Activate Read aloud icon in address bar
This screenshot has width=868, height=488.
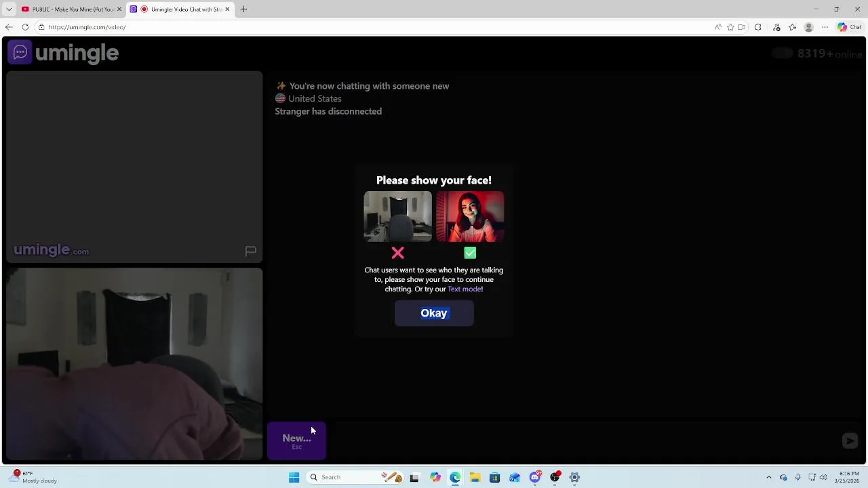pos(717,27)
